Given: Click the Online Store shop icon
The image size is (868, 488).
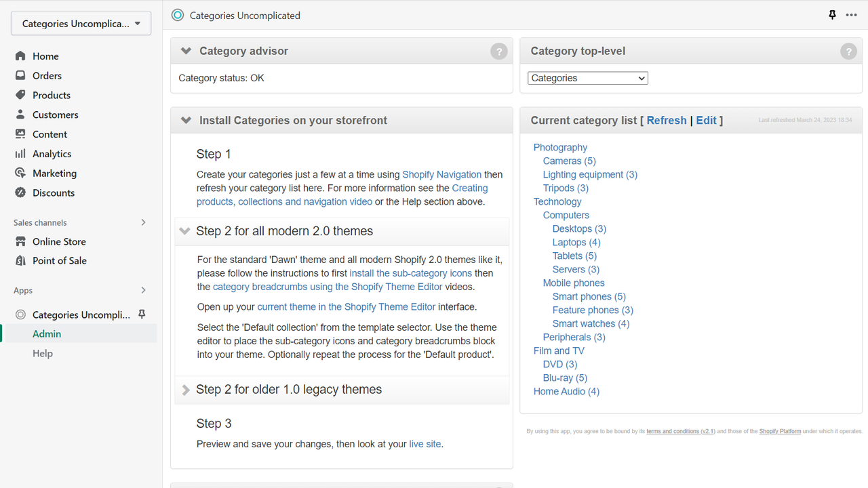Looking at the screenshot, I should (x=20, y=241).
